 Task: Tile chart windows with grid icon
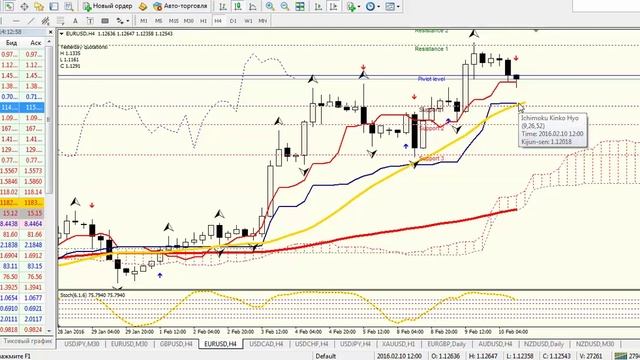(x=300, y=7)
